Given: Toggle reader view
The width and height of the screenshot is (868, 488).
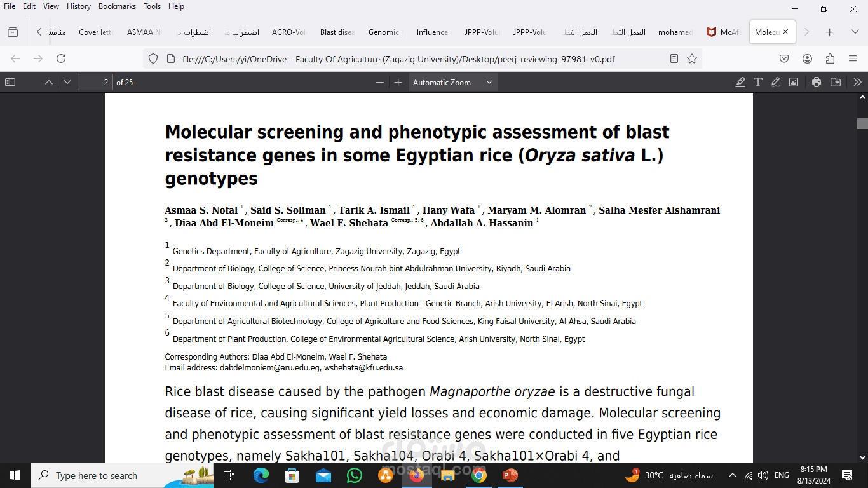Looking at the screenshot, I should tap(674, 58).
